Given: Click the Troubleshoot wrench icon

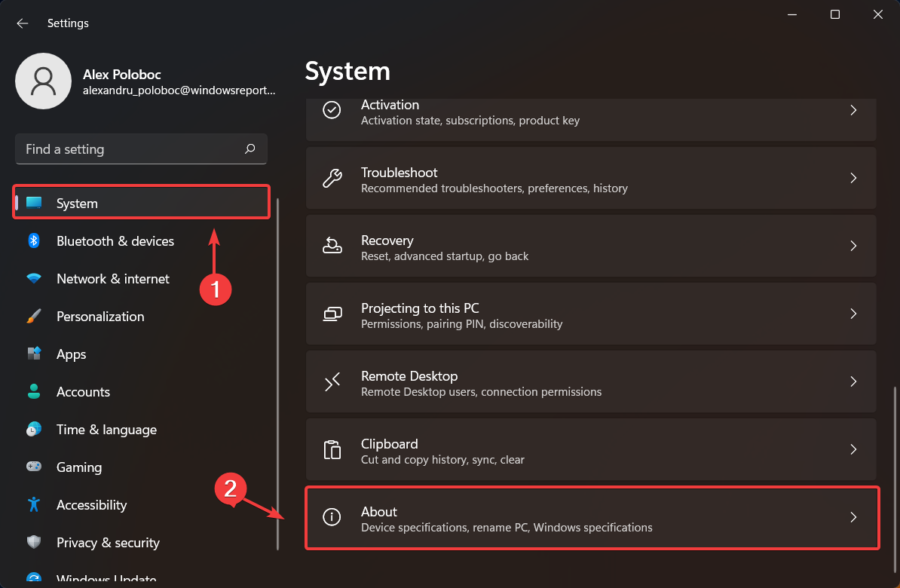Looking at the screenshot, I should [x=332, y=179].
